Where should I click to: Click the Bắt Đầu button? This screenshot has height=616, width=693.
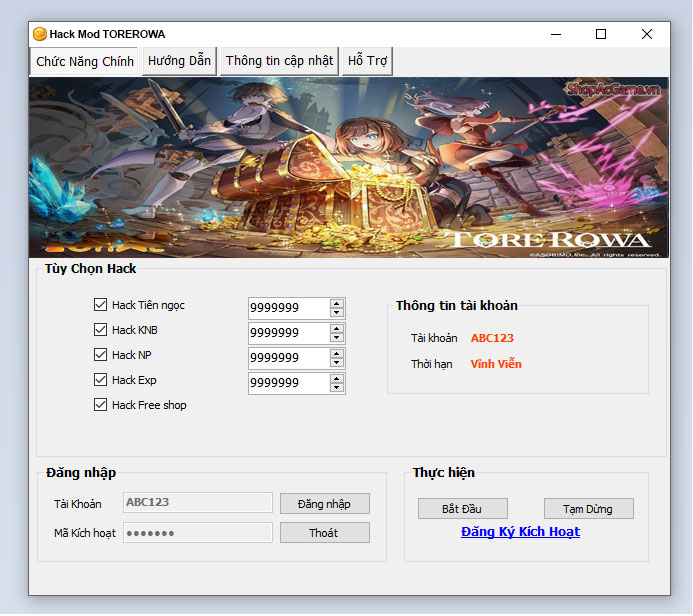463,509
